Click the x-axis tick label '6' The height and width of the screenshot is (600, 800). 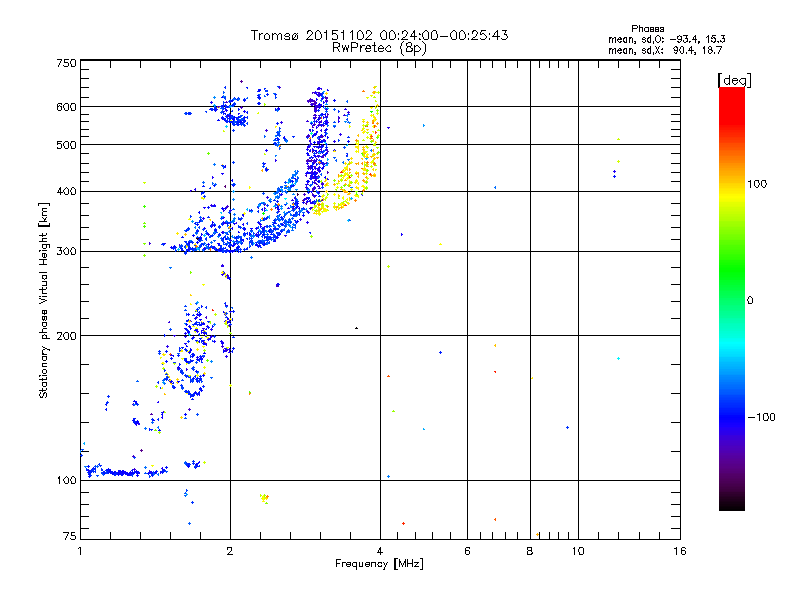[x=467, y=551]
